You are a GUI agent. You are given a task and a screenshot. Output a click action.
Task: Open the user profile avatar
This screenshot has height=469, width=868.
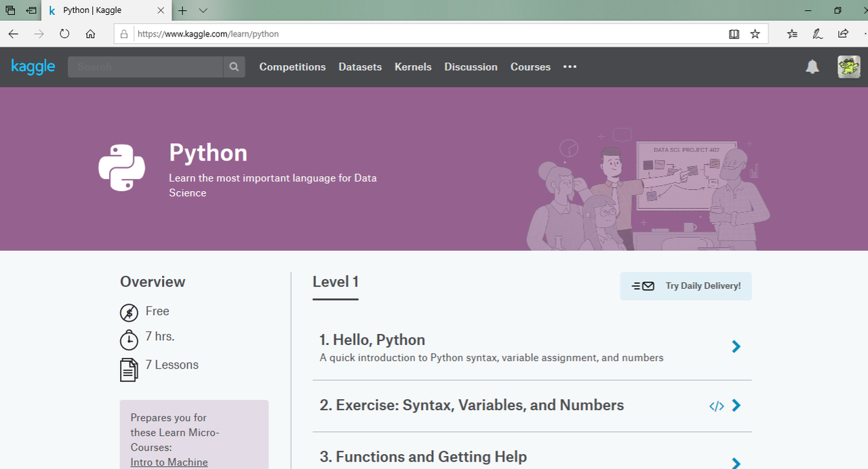pyautogui.click(x=849, y=66)
